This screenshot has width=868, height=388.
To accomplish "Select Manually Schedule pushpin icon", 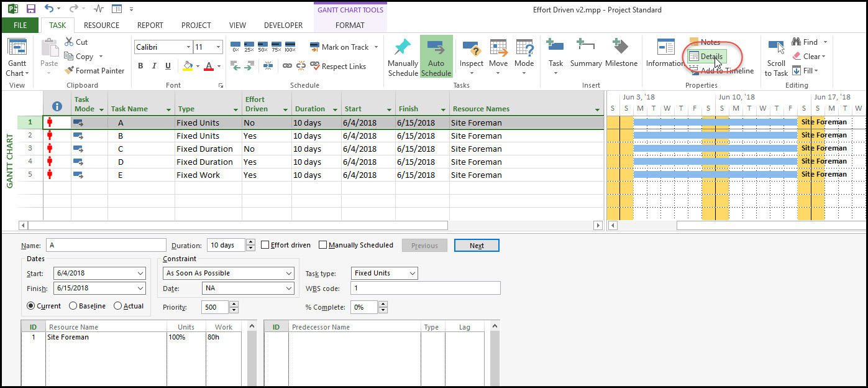I will (403, 48).
